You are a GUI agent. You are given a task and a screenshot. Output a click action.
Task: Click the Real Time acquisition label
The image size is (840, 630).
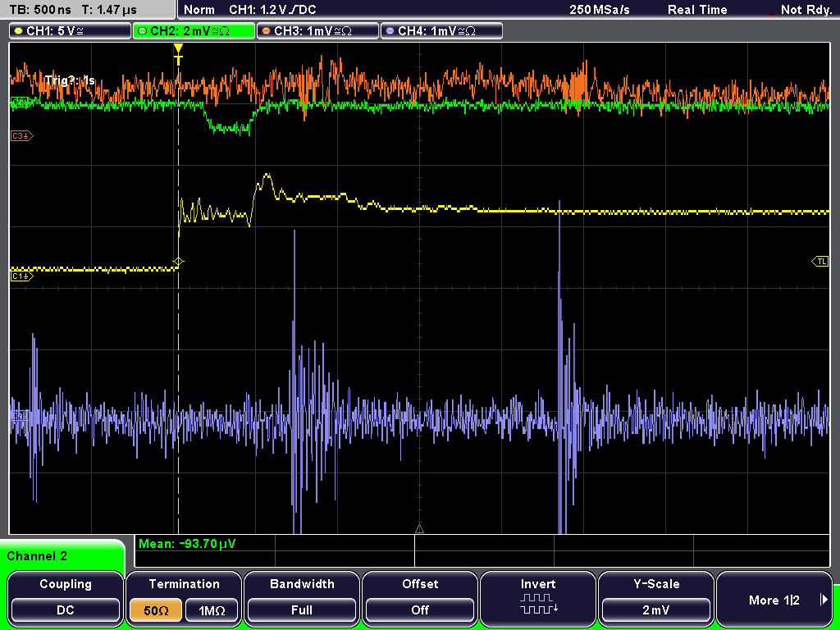coord(697,10)
